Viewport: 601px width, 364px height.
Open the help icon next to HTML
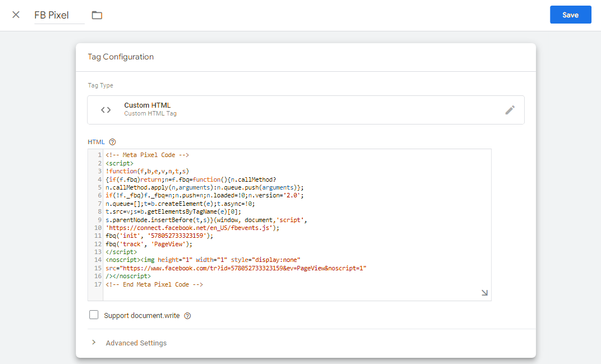click(112, 142)
